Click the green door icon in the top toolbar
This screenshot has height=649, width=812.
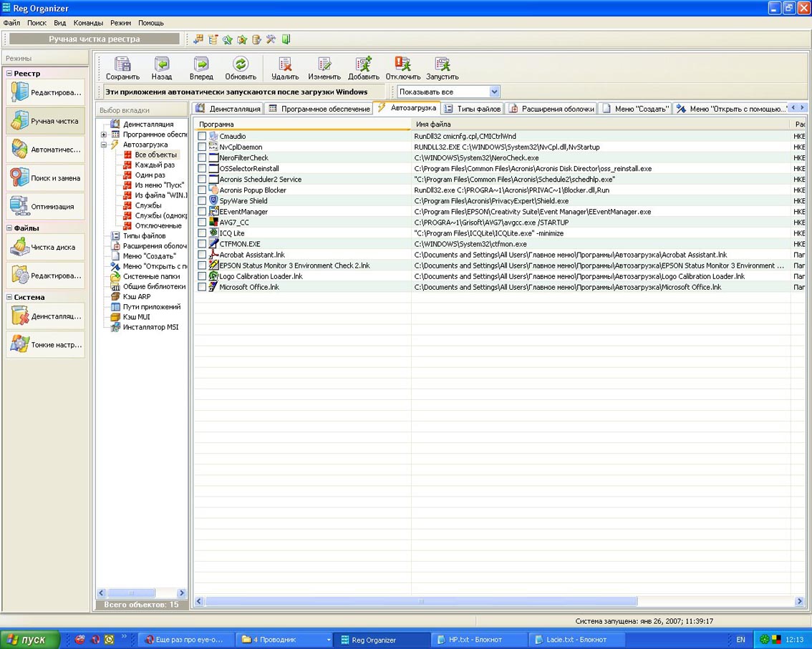[286, 39]
